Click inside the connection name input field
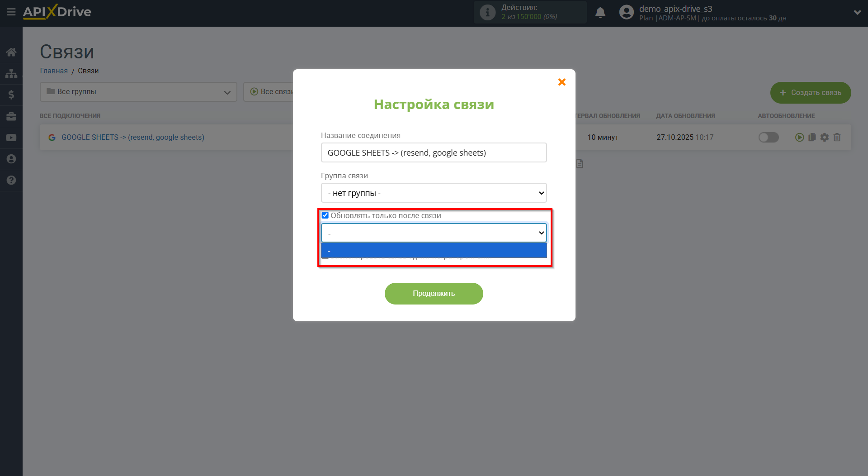The height and width of the screenshot is (476, 868). tap(434, 152)
